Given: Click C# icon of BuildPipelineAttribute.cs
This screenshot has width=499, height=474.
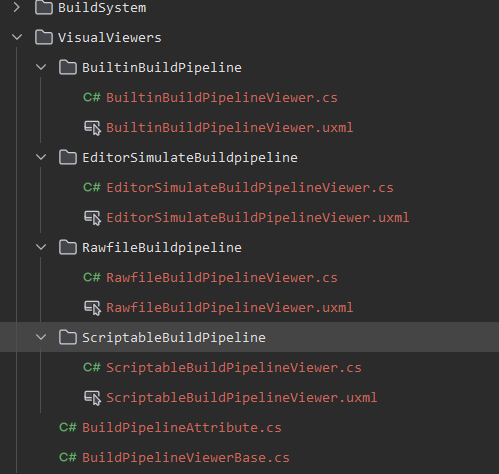Looking at the screenshot, I should 68,427.
